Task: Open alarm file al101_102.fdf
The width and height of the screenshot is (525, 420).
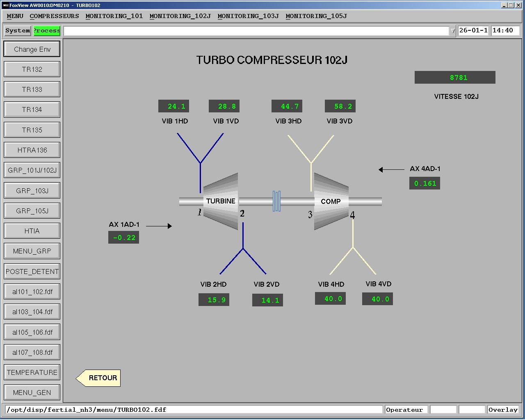Action: [x=32, y=291]
